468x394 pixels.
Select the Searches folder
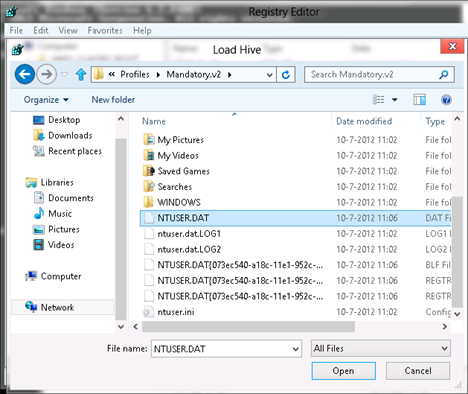tap(295, 187)
